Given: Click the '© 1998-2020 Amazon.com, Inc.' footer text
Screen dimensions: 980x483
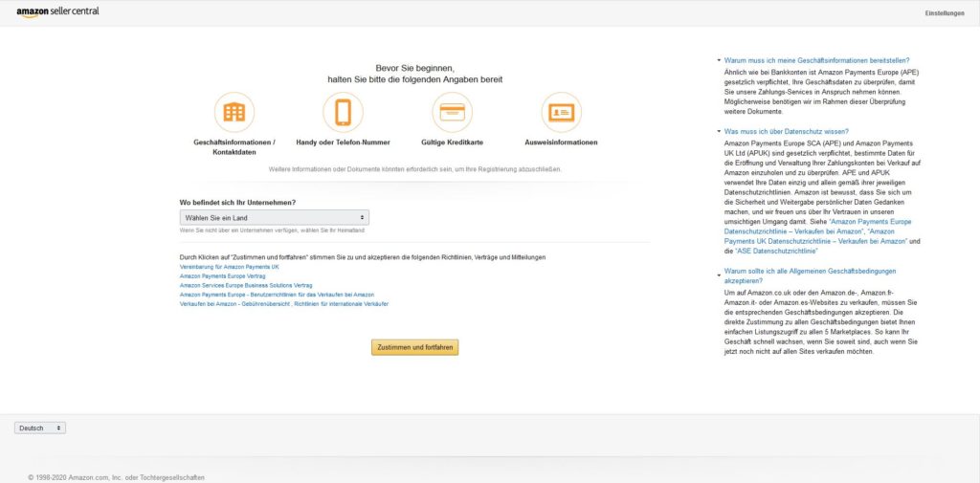Looking at the screenshot, I should coord(116,477).
